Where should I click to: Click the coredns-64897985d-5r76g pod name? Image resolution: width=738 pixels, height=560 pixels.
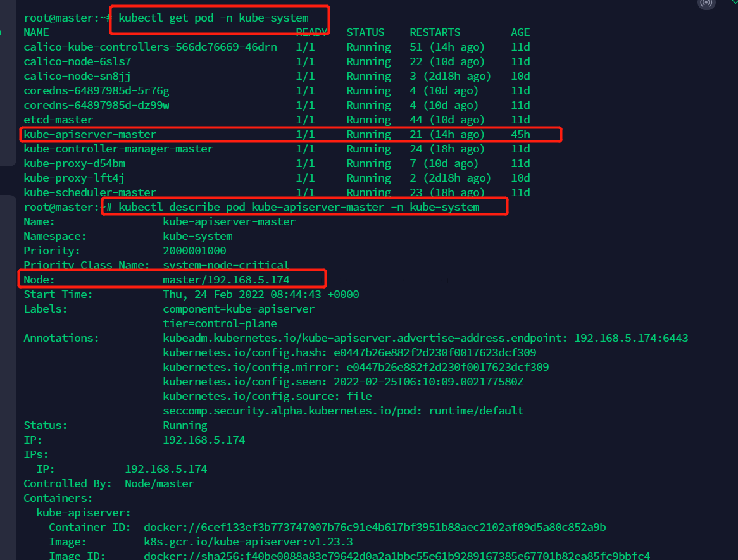96,90
